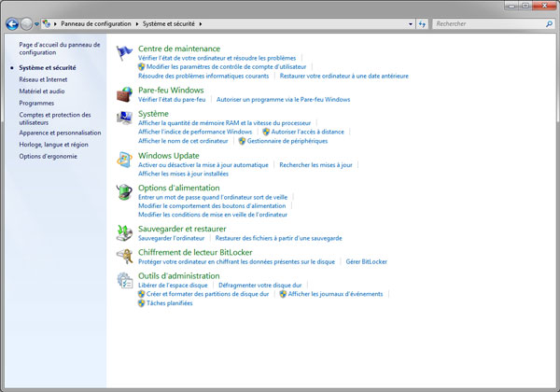Click Protéger votre ordinateur en chiffrant les données
The image size is (560, 392).
point(236,261)
